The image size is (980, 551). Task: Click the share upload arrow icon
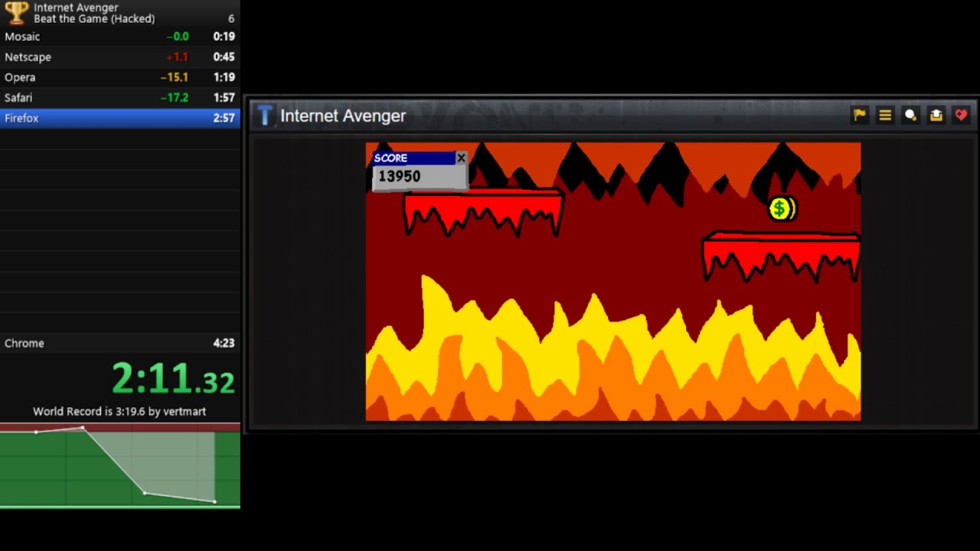point(936,115)
